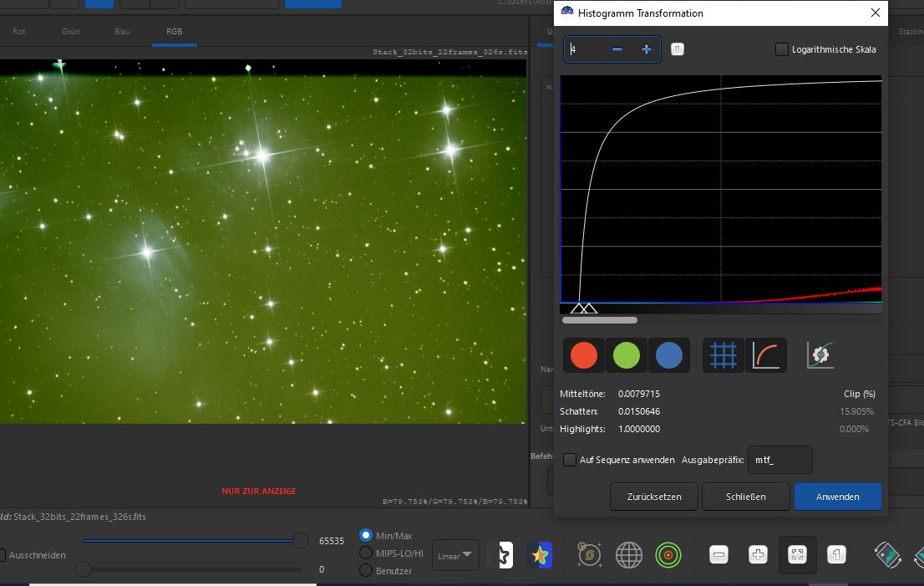Viewport: 924px width, 586px height.
Task: Click the Zurücksetzen button
Action: click(654, 497)
